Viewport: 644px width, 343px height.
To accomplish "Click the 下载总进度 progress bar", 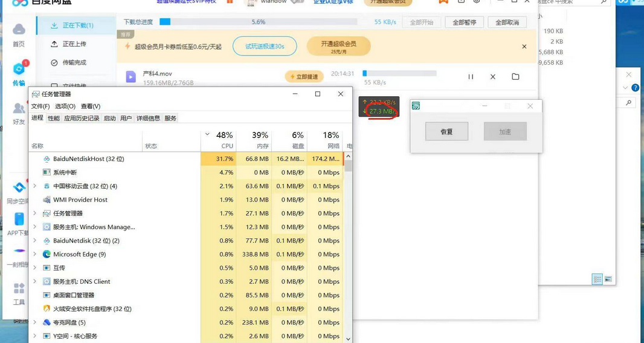I will (258, 22).
